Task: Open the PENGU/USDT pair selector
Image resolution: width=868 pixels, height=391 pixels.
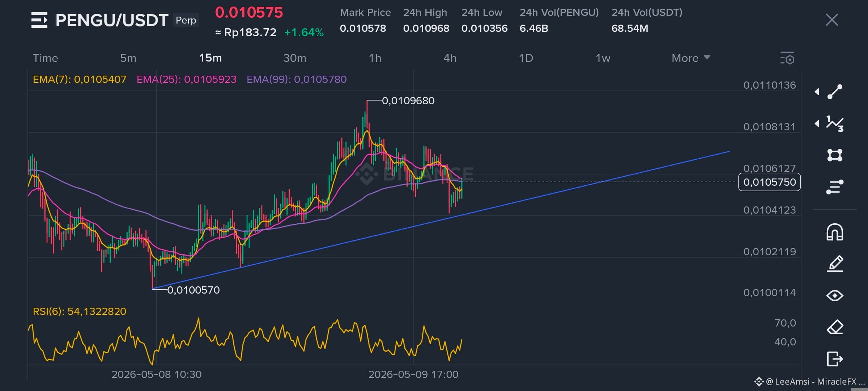Action: (x=112, y=20)
